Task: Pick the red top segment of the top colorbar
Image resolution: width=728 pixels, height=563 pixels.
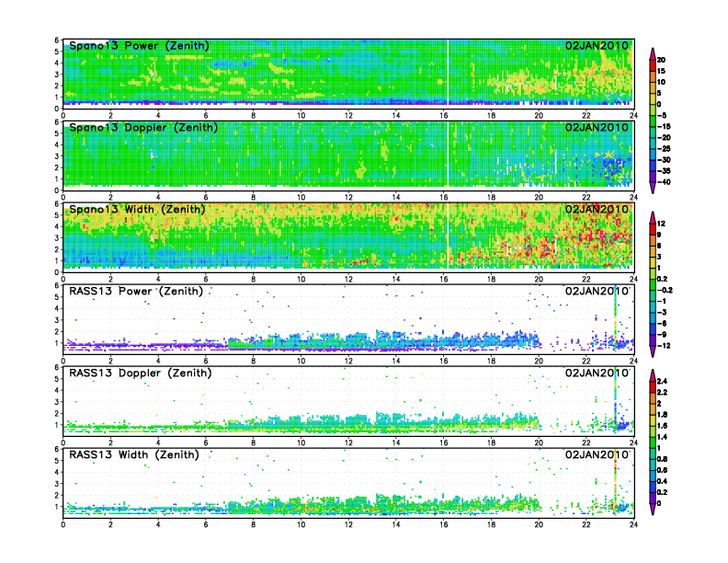Action: tap(653, 65)
